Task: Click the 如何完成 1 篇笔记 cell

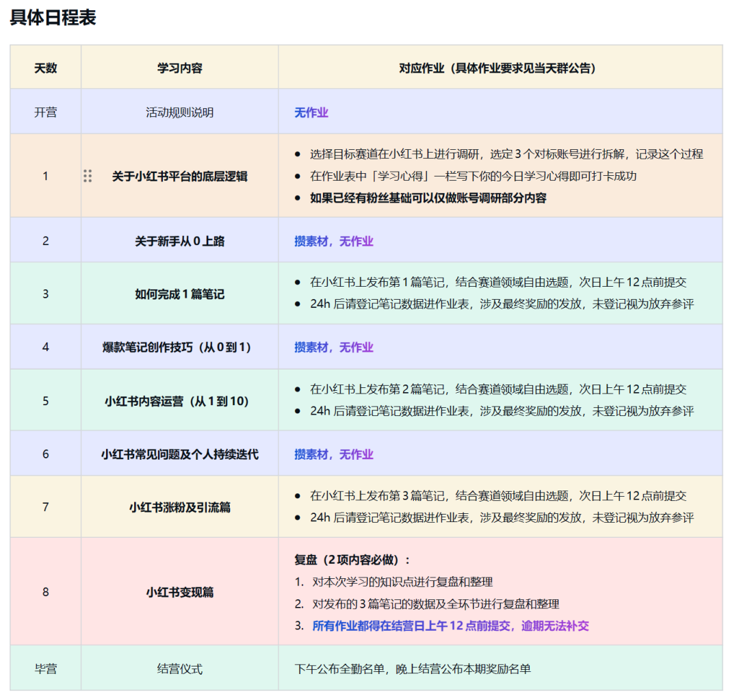Action: (x=179, y=294)
